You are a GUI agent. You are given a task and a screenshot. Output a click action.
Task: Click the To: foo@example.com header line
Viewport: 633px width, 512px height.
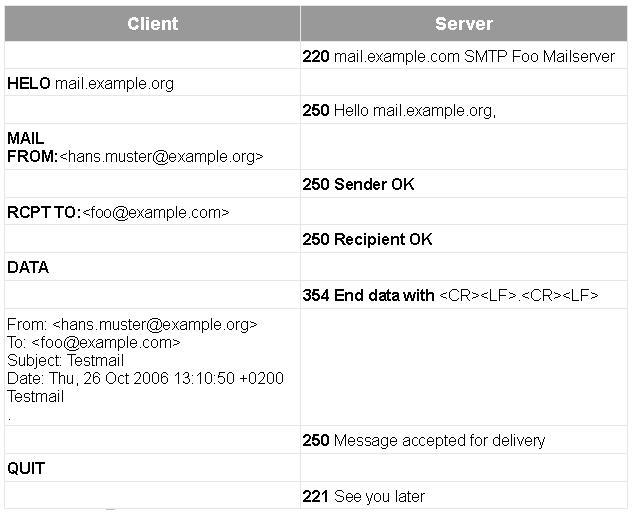(94, 342)
